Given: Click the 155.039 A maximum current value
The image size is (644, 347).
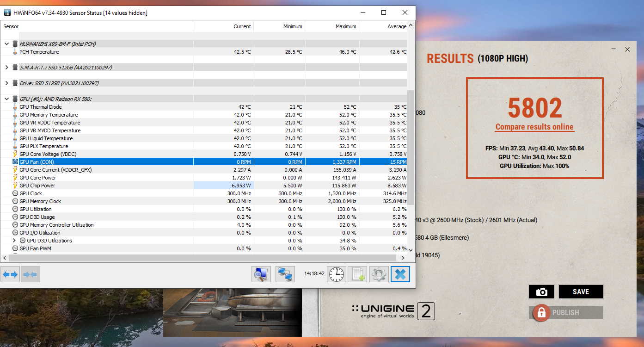Looking at the screenshot, I should pyautogui.click(x=343, y=170).
